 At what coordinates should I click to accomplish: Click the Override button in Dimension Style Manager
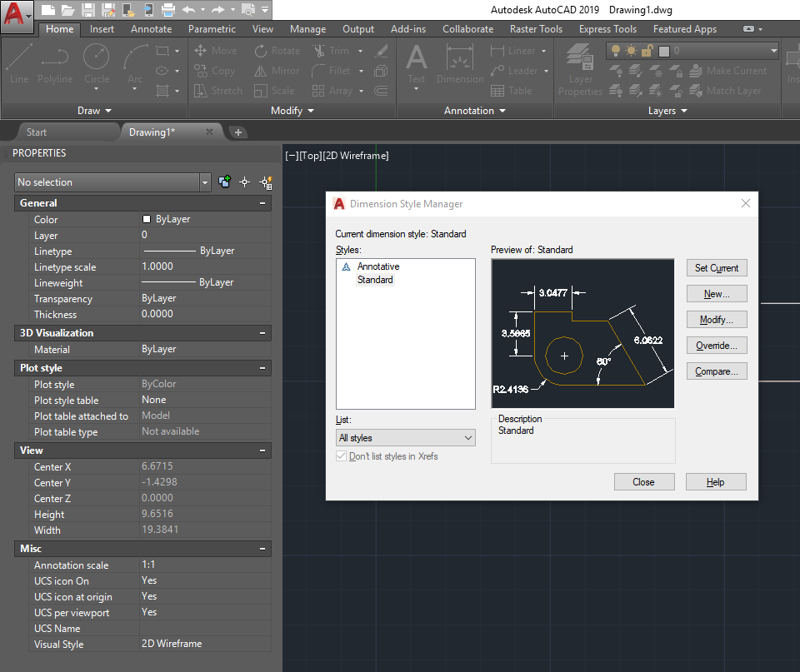(717, 345)
